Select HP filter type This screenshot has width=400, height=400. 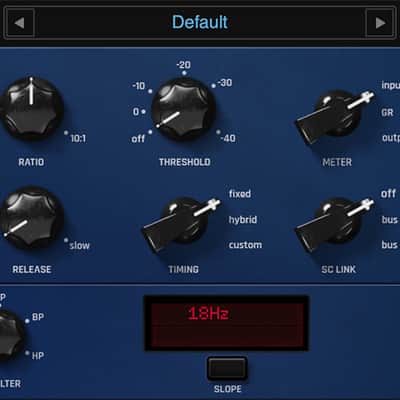[x=38, y=356]
